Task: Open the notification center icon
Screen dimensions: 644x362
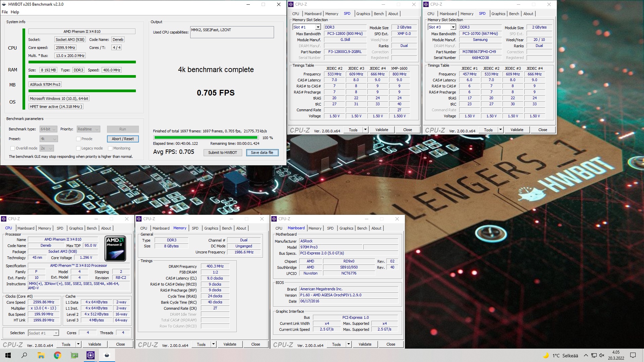Action: pyautogui.click(x=633, y=355)
